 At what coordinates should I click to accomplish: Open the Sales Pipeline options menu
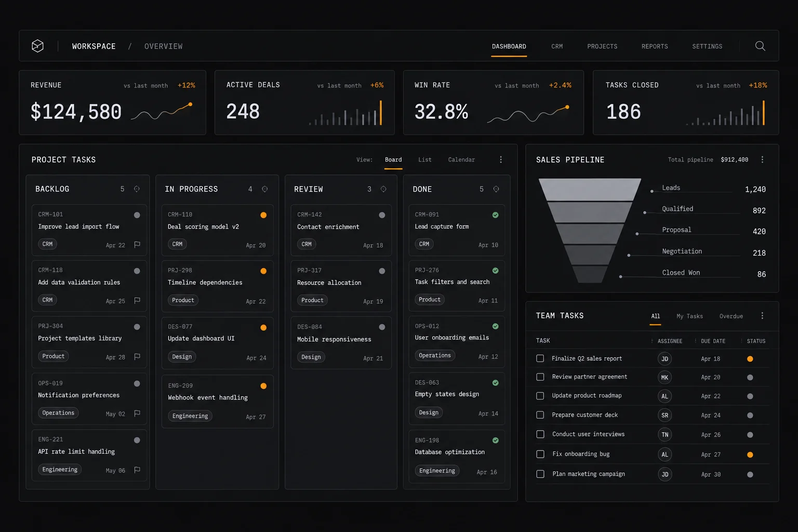click(x=762, y=160)
